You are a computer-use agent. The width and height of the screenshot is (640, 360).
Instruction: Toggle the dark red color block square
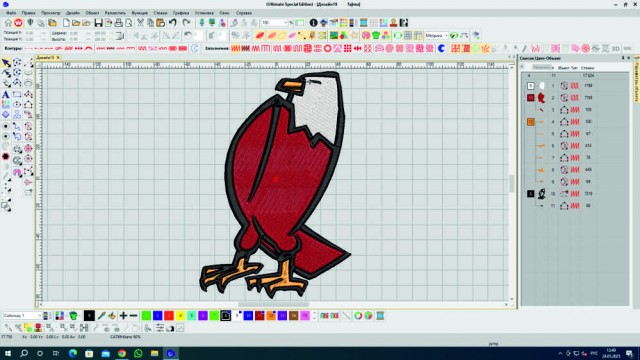(530, 98)
